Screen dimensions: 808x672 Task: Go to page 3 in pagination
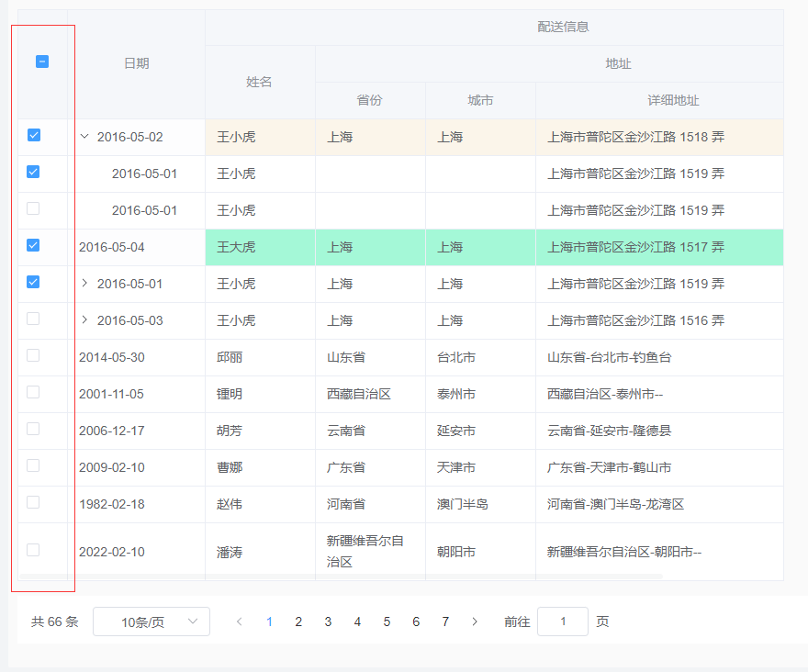click(328, 622)
